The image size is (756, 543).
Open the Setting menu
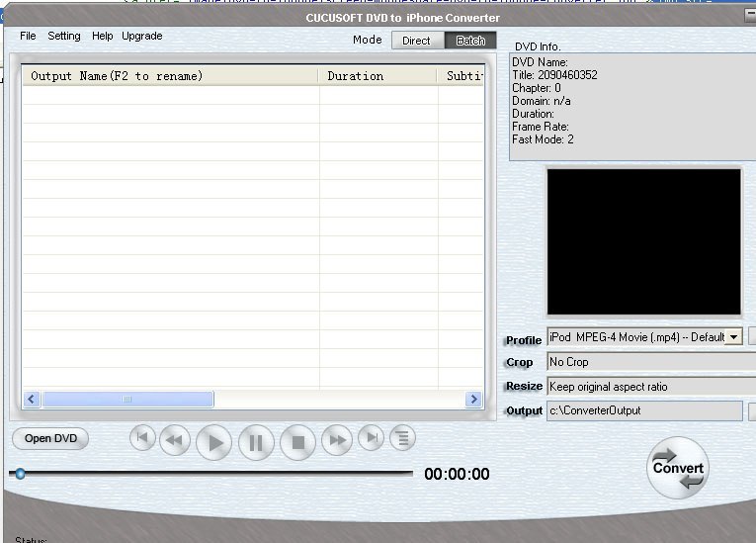64,36
